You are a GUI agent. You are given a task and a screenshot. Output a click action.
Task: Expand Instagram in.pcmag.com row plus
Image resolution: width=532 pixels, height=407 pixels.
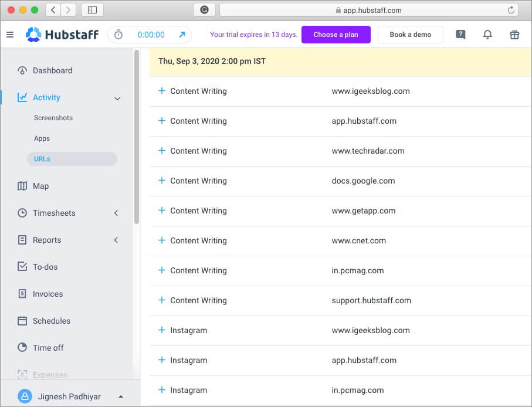[x=162, y=389]
